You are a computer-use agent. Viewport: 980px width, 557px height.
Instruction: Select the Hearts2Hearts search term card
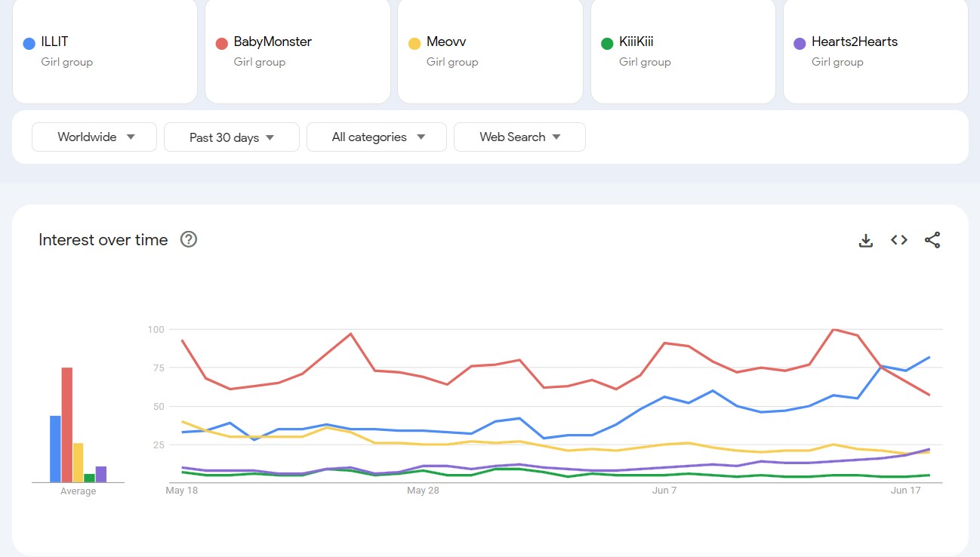(x=876, y=51)
